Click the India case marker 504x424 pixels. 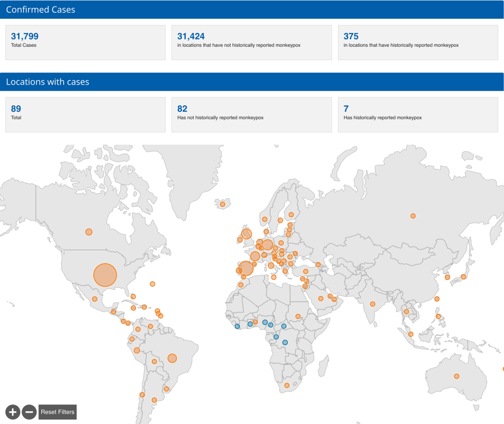tap(372, 304)
